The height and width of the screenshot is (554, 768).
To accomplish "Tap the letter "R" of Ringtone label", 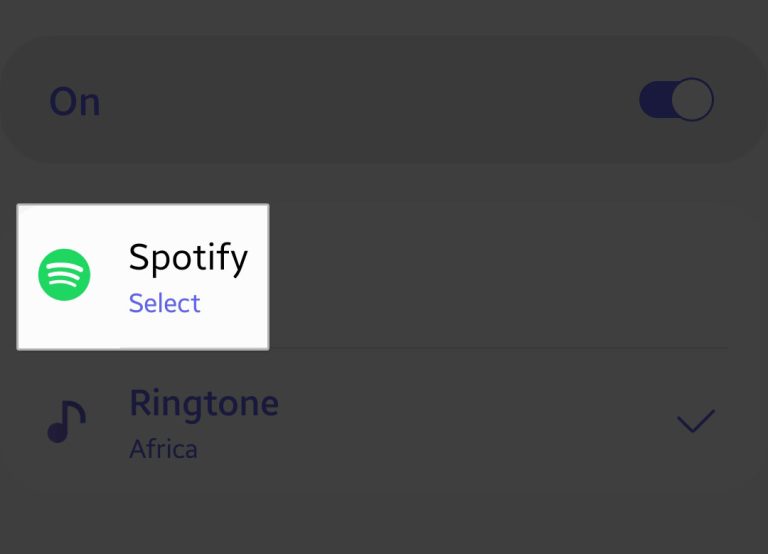I will coord(141,403).
